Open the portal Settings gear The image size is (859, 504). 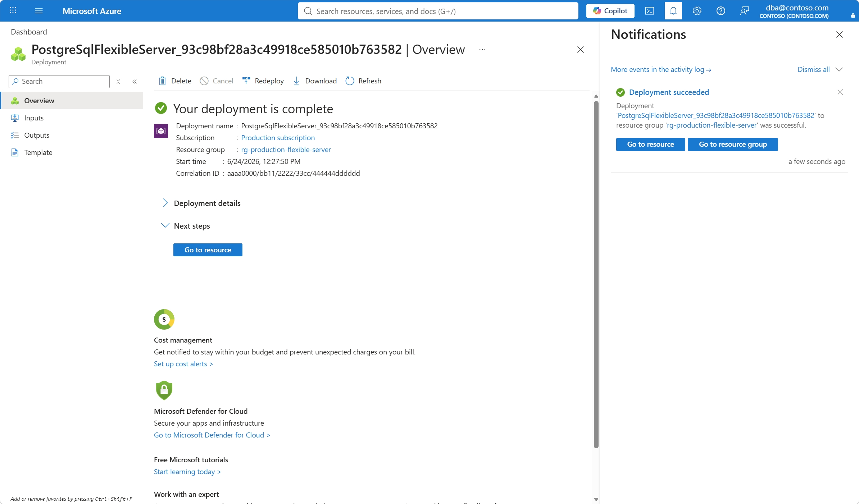click(697, 11)
